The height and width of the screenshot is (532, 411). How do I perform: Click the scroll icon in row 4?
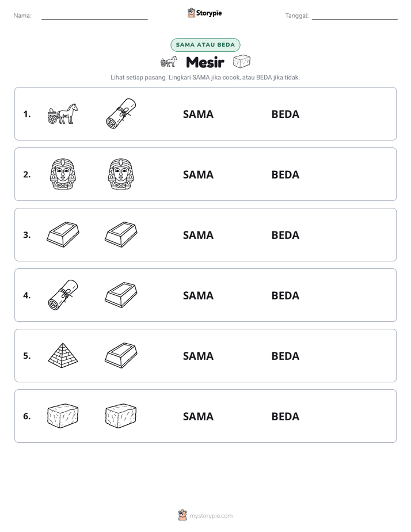point(63,295)
